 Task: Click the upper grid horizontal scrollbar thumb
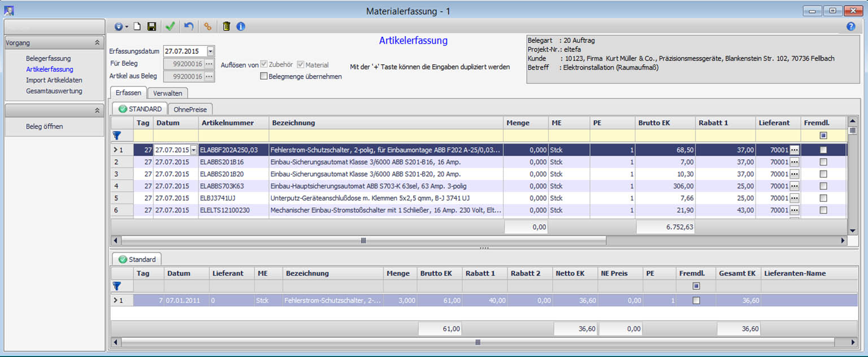tap(363, 240)
